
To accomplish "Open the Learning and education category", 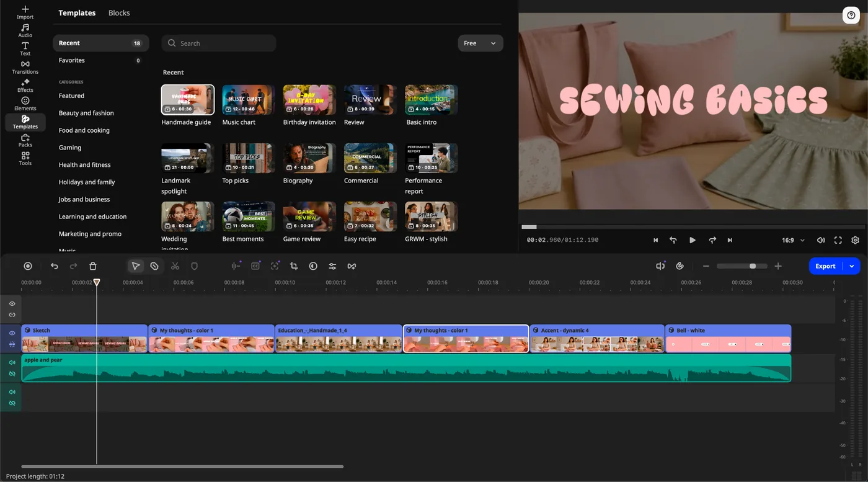I will 92,216.
